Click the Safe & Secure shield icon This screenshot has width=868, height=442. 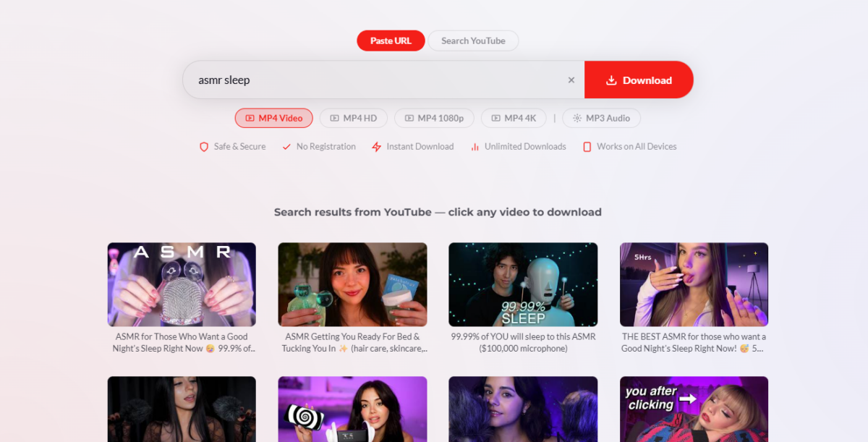click(x=203, y=146)
